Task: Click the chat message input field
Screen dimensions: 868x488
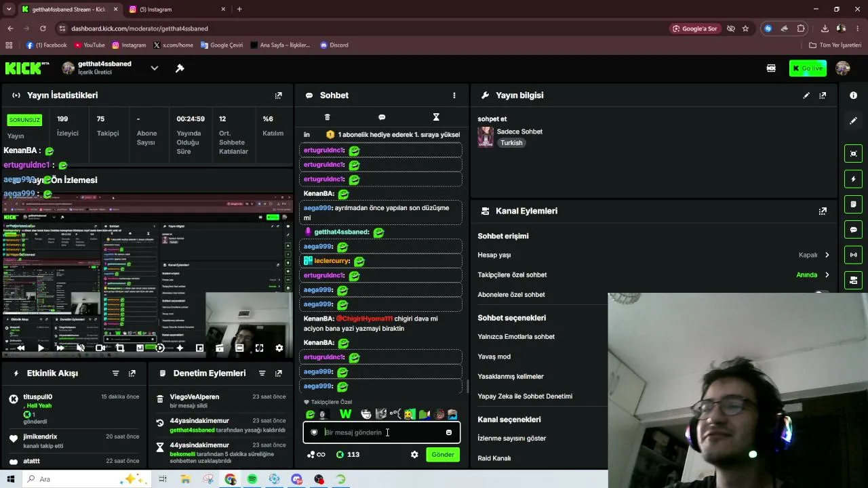Action: click(382, 432)
